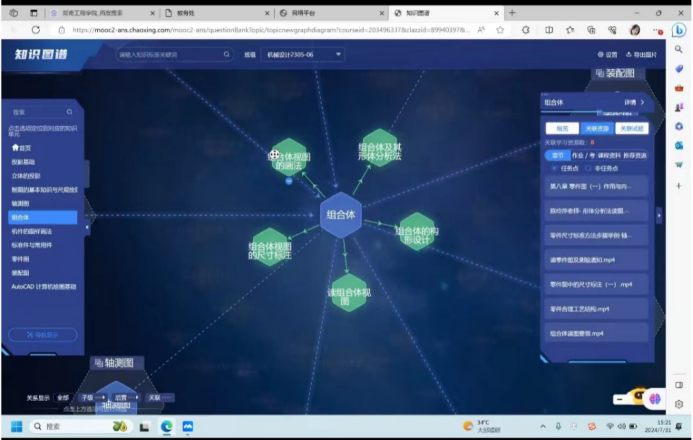Expand 详情 arrow in 组合体 panel
The height and width of the screenshot is (440, 693).
(641, 102)
